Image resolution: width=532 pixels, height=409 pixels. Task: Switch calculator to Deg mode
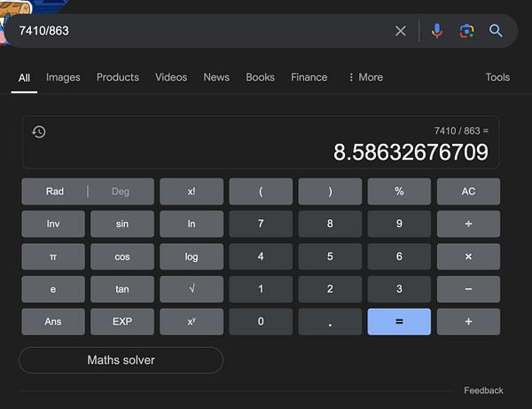121,192
